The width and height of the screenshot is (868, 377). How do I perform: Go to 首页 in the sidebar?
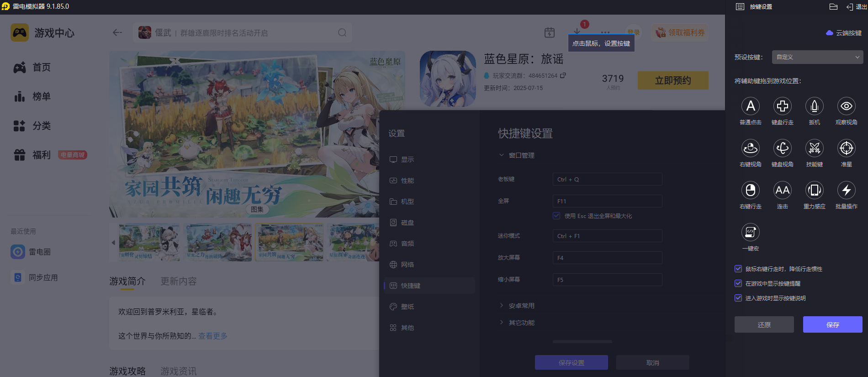pyautogui.click(x=32, y=67)
